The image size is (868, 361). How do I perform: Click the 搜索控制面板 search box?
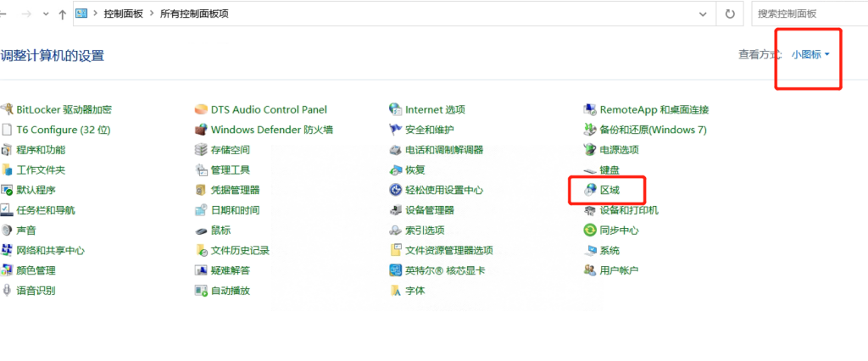point(810,14)
